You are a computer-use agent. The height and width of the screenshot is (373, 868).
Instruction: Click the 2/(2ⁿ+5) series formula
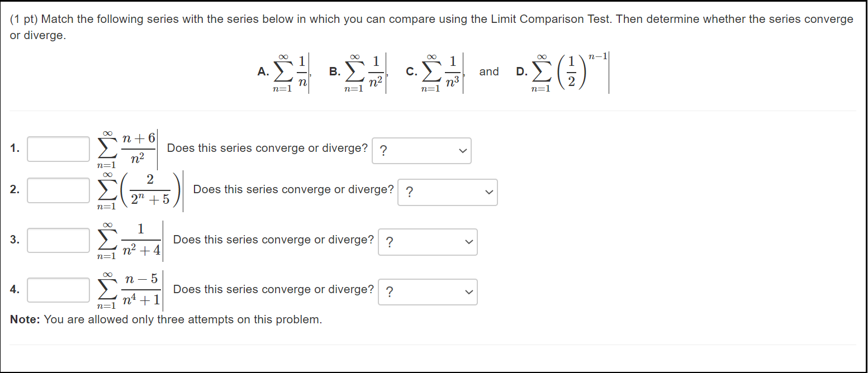click(140, 191)
